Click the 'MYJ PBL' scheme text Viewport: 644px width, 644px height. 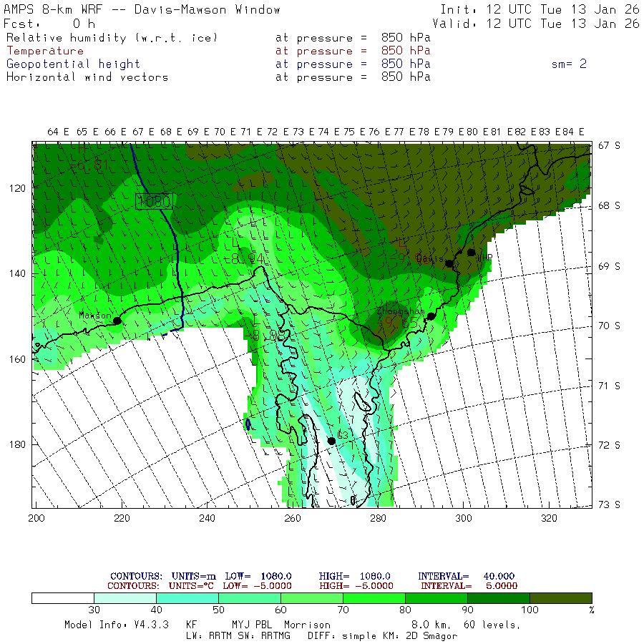[252, 625]
